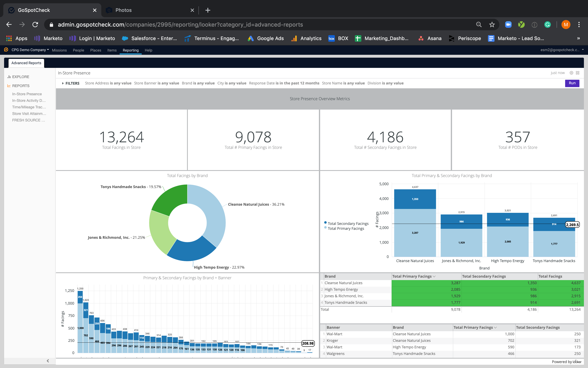588x368 pixels.
Task: Click the Brand column header in brand table
Action: click(330, 276)
